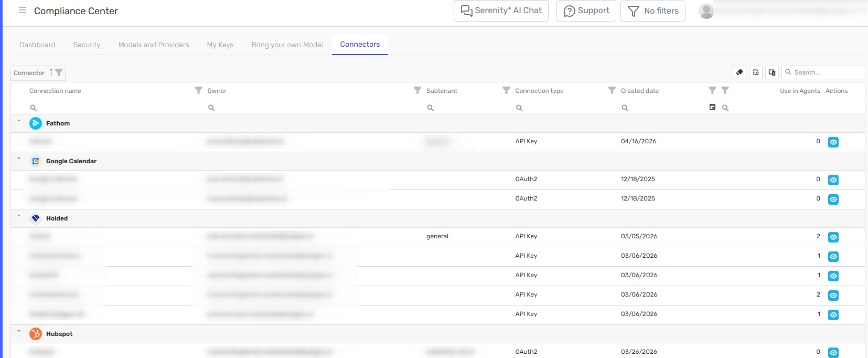Sort by Connection type header
Viewport: 868px width, 358px height.
[539, 91]
